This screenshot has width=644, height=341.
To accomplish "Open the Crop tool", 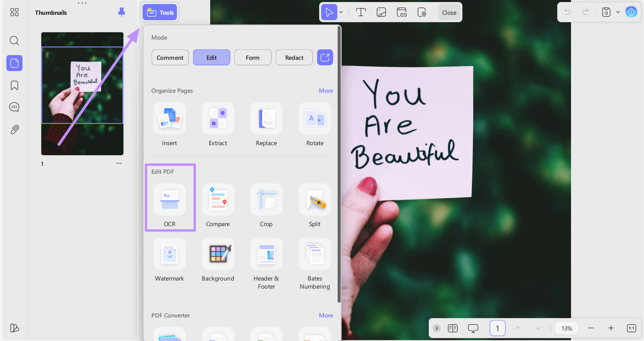I will pos(266,206).
